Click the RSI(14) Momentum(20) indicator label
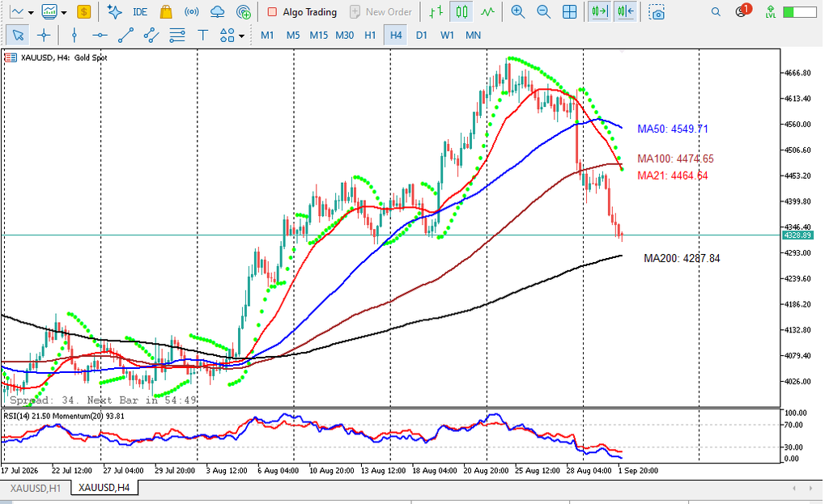829x504 pixels. pos(64,417)
